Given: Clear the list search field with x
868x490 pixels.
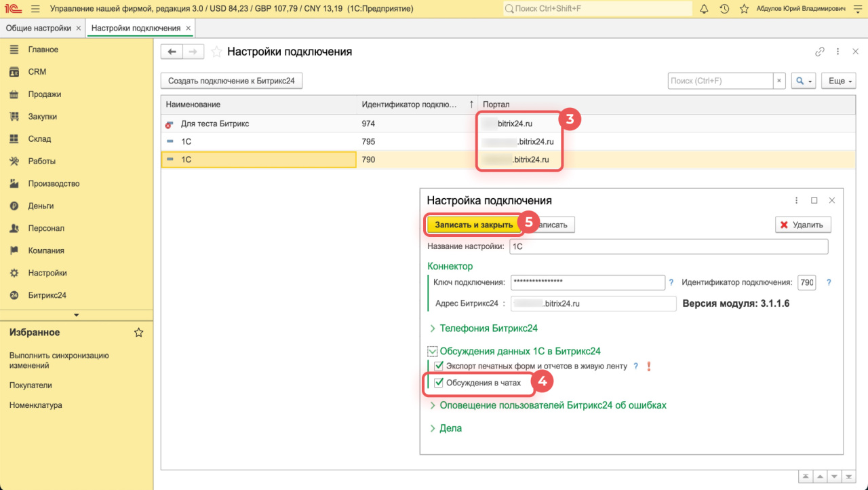Looking at the screenshot, I should (x=779, y=81).
